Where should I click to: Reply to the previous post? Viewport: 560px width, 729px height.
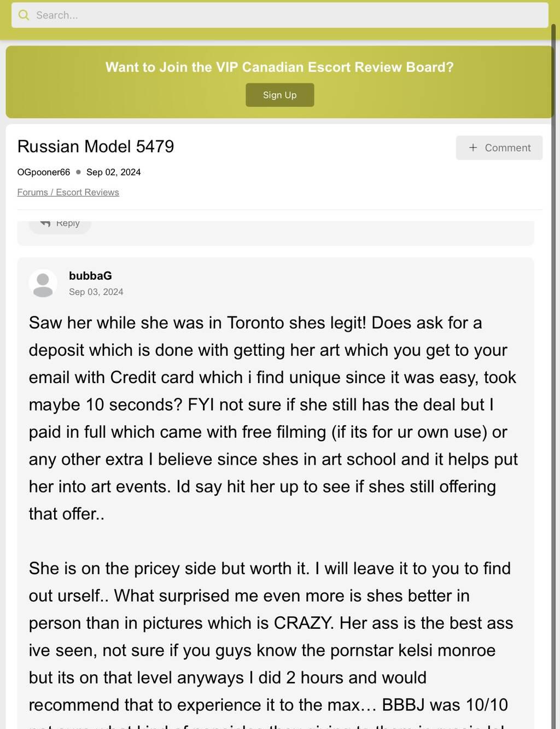60,224
